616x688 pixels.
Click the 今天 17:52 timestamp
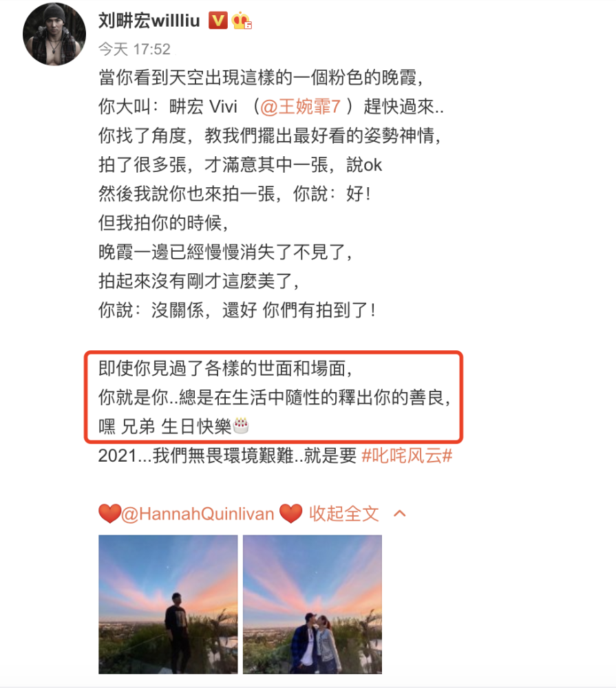(134, 49)
